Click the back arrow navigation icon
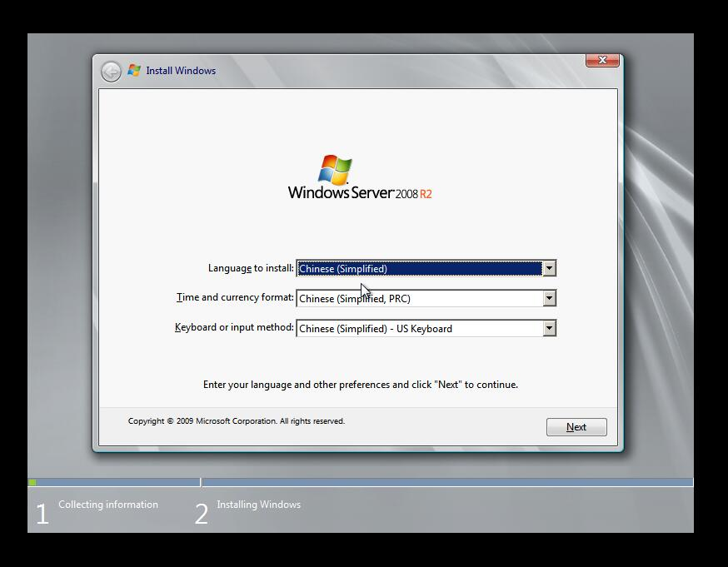Image resolution: width=728 pixels, height=567 pixels. pos(111,71)
